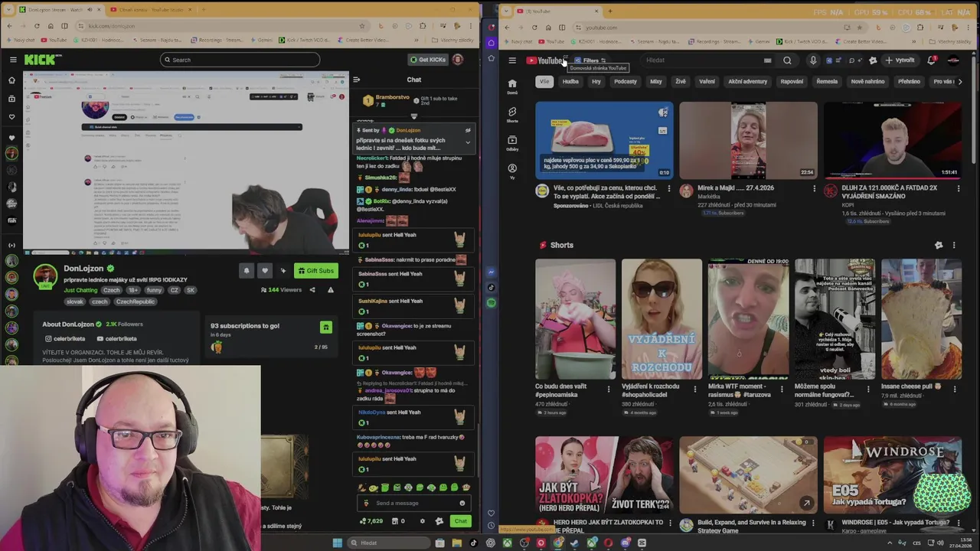Click the YouTube logo

coord(545,60)
